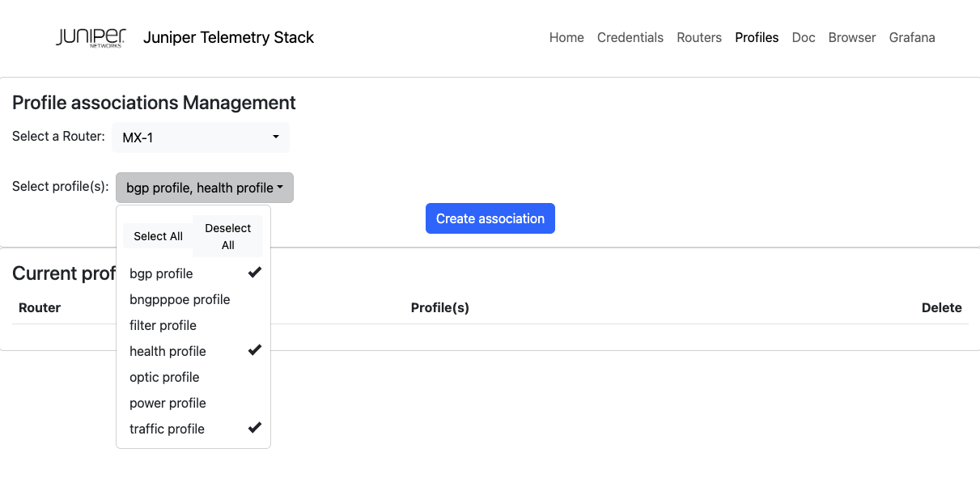Uncheck the health profile option
The image size is (980, 478).
pos(193,351)
